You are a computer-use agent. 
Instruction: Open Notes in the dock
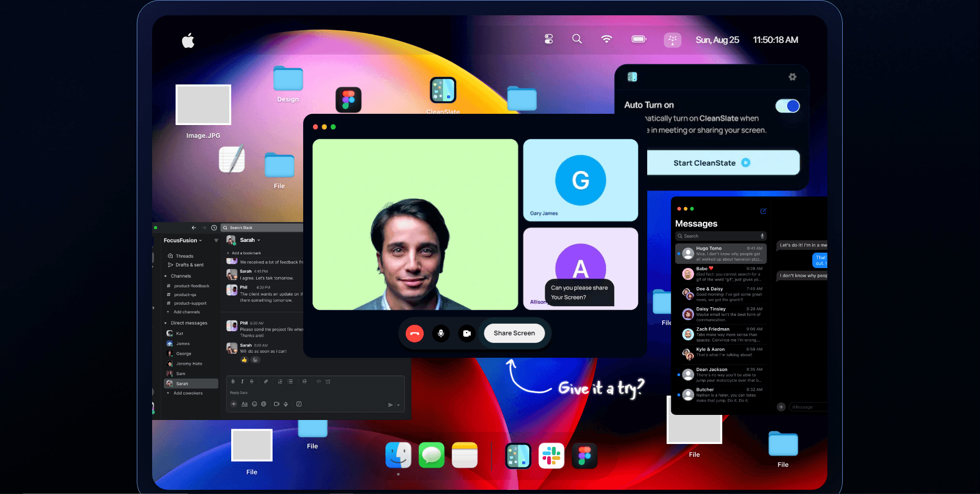click(x=465, y=455)
